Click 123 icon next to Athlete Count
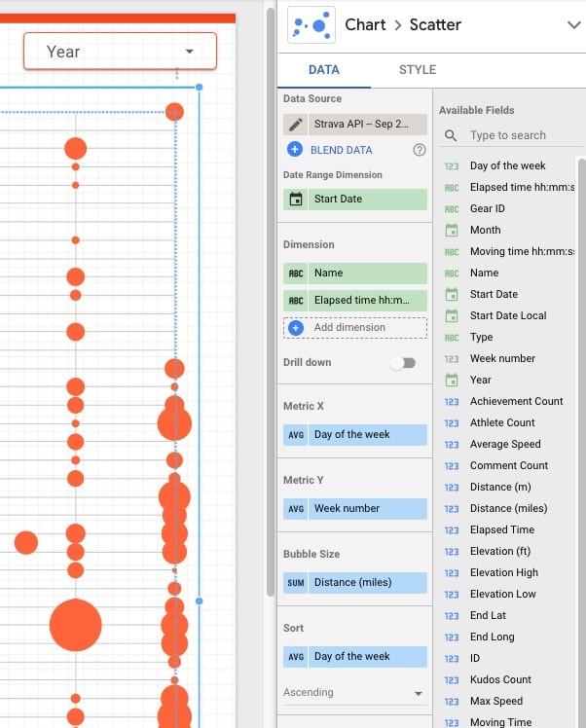Screen dimensions: 586x728 (x=452, y=423)
